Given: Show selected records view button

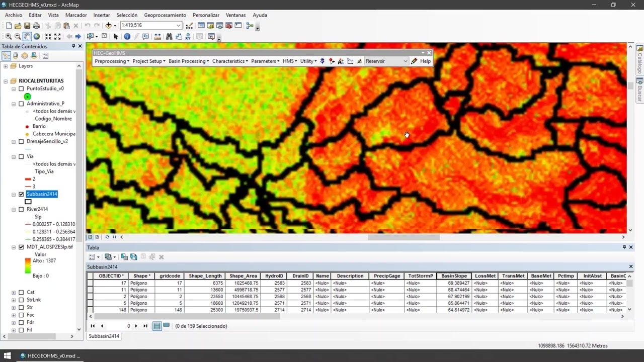Looking at the screenshot, I should point(166,326).
